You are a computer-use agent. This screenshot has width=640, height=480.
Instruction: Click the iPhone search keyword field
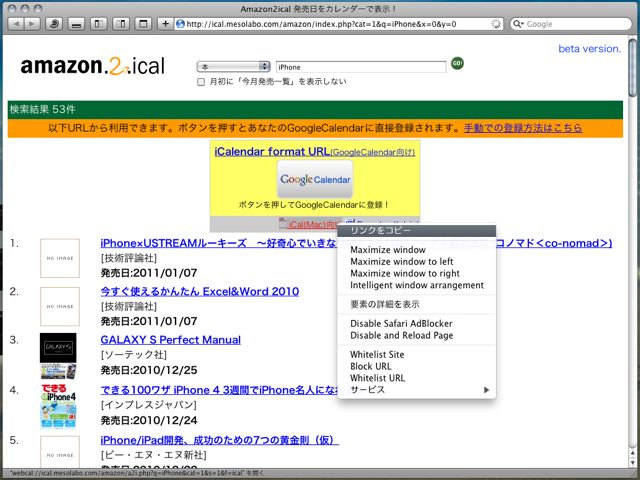point(361,67)
